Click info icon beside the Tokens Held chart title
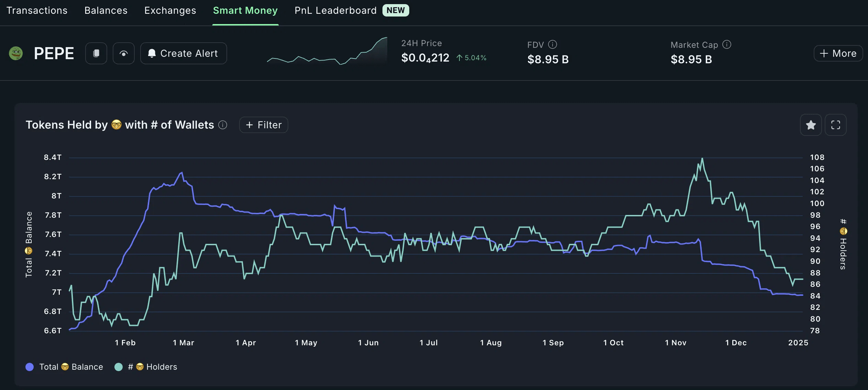868x390 pixels. [x=223, y=125]
